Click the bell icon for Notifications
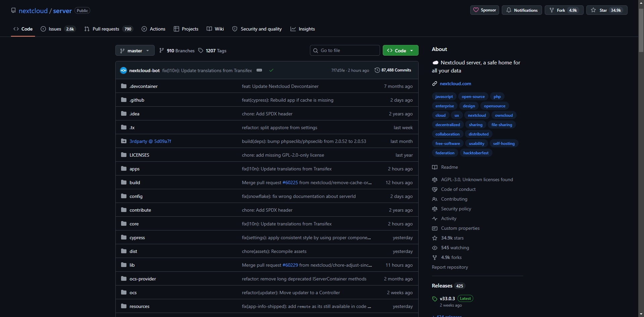 pyautogui.click(x=508, y=10)
